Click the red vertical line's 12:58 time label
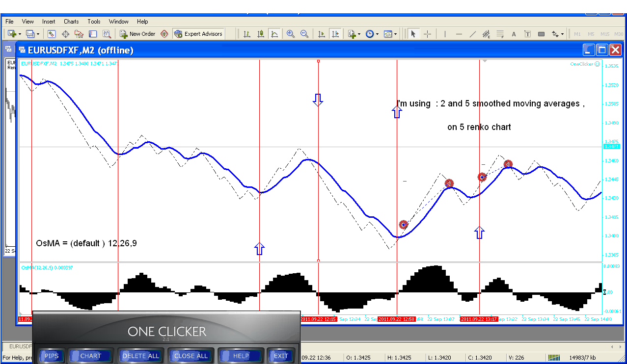 (x=396, y=319)
